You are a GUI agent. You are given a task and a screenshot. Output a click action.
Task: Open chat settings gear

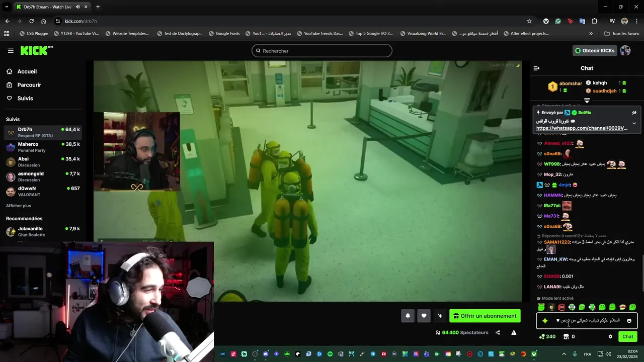(x=610, y=337)
